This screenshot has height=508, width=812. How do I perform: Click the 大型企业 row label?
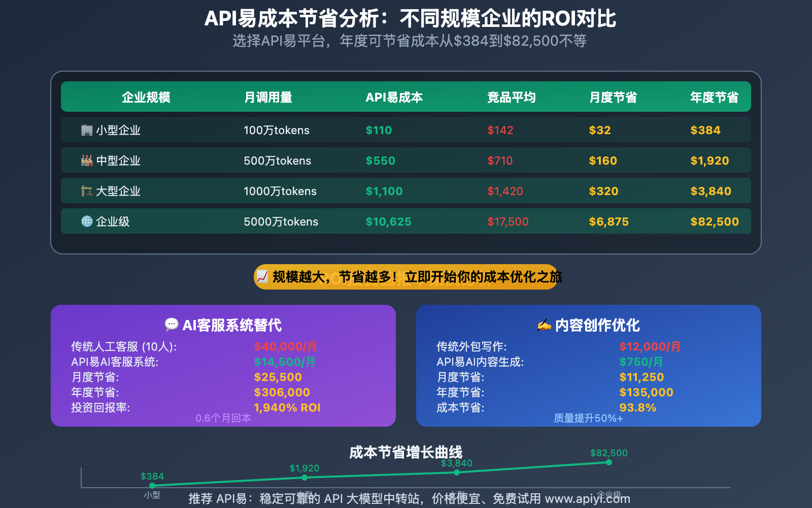pyautogui.click(x=118, y=191)
